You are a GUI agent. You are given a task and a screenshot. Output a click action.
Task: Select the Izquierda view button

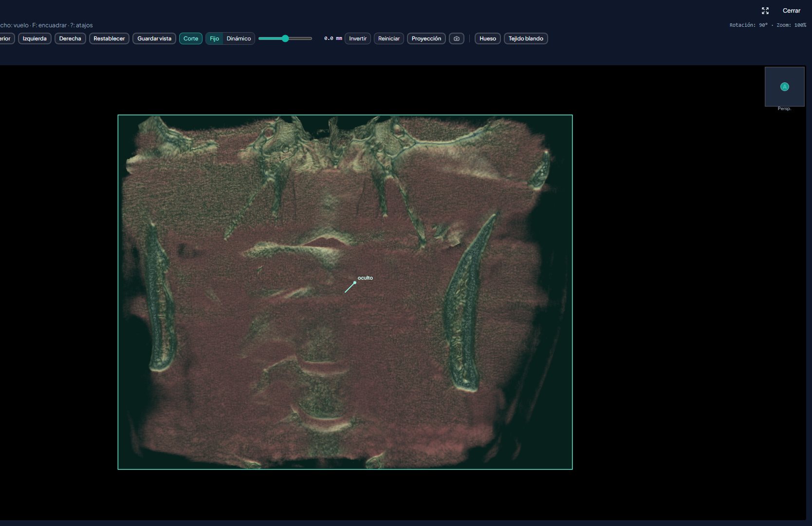[x=35, y=38]
